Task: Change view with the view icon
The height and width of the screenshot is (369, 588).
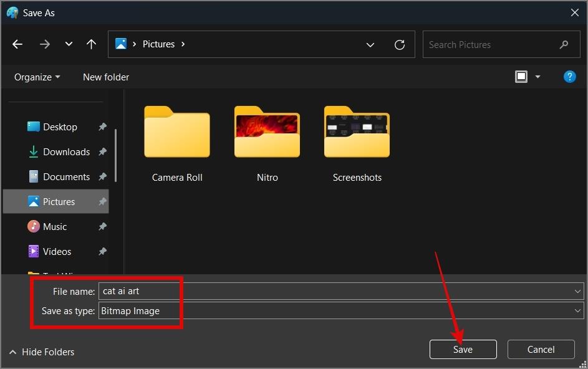Action: tap(521, 77)
